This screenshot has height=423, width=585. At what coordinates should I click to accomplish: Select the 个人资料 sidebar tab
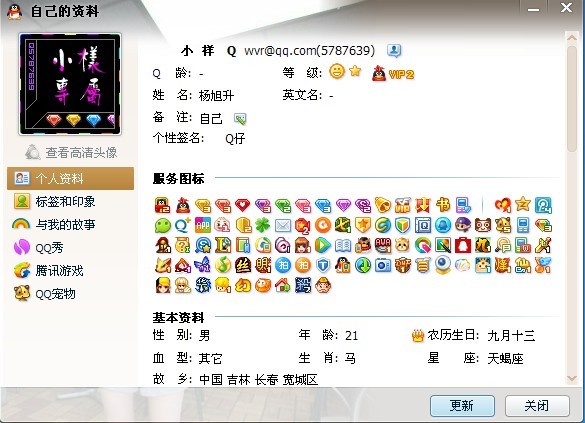(x=71, y=179)
